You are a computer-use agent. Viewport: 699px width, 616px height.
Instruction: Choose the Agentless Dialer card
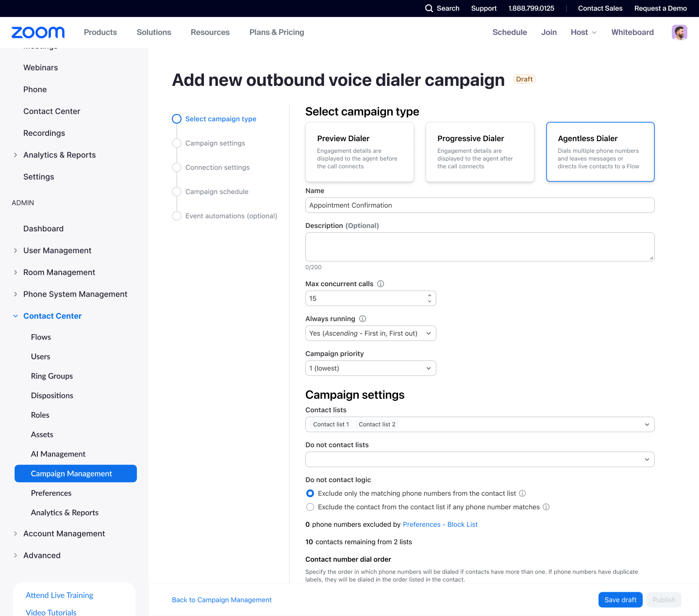click(x=600, y=152)
